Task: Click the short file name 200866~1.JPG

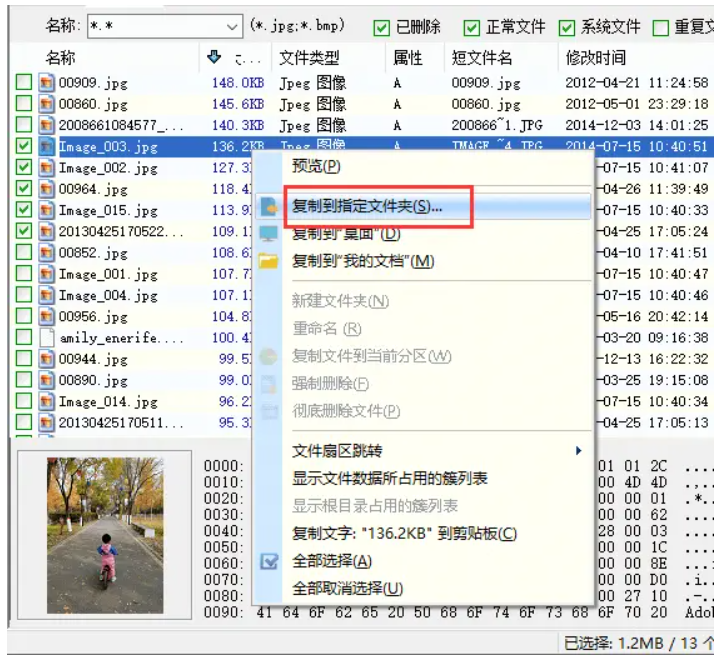Action: pyautogui.click(x=497, y=126)
